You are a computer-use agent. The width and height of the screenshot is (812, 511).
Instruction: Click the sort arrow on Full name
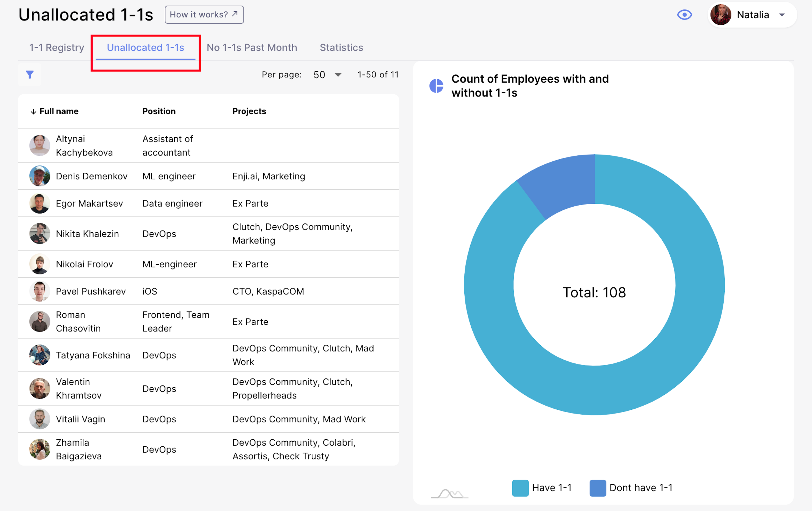[x=33, y=112]
